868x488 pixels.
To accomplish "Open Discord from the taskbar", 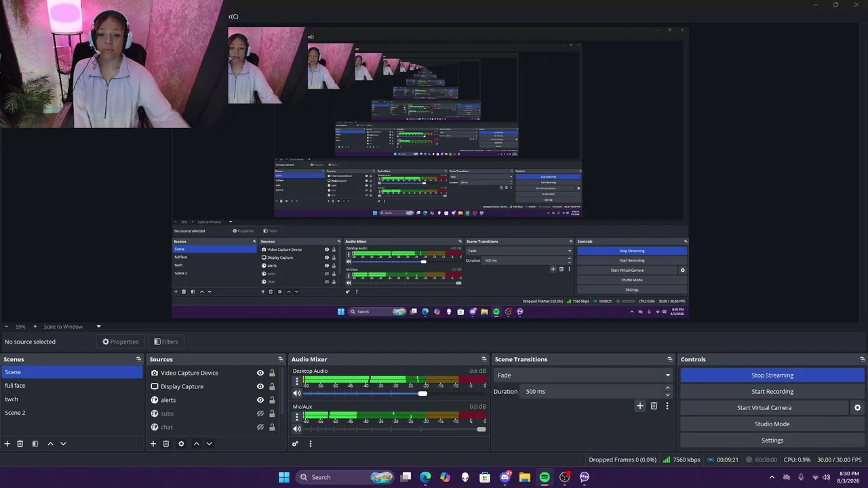I will pyautogui.click(x=505, y=477).
